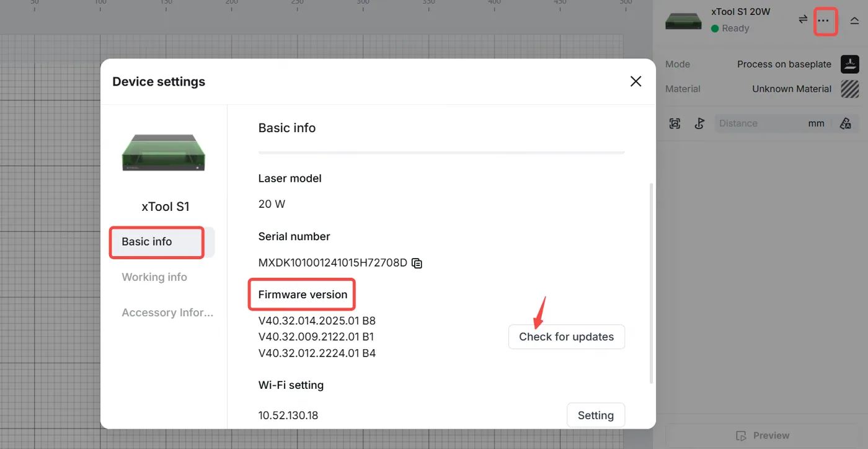Open the Accessory Information tab
Viewport: 868px width, 449px height.
point(167,313)
